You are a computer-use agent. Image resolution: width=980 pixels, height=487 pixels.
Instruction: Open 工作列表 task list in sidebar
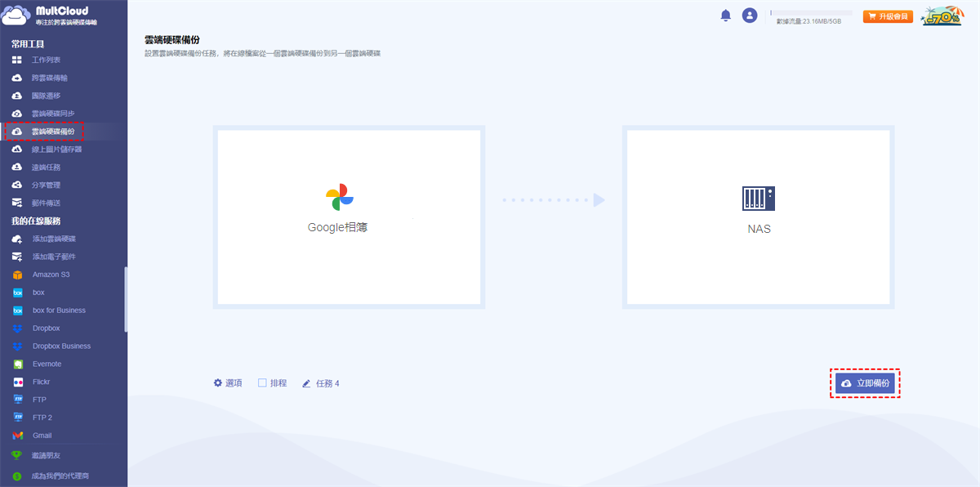pyautogui.click(x=37, y=60)
